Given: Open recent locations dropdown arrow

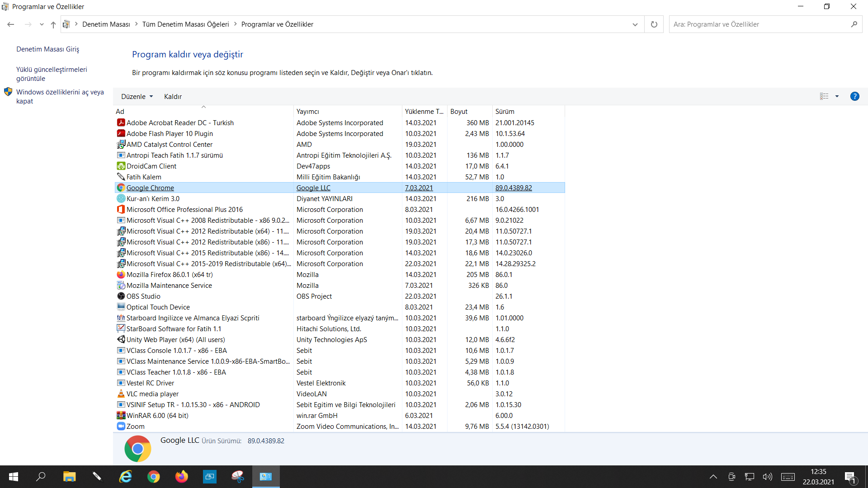Looking at the screenshot, I should 42,24.
